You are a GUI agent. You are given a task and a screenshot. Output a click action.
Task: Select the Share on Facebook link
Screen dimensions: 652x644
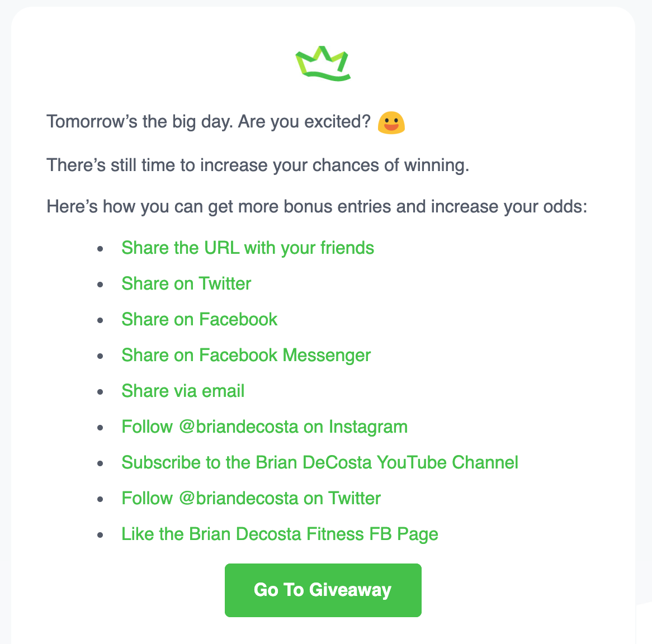[x=199, y=319]
